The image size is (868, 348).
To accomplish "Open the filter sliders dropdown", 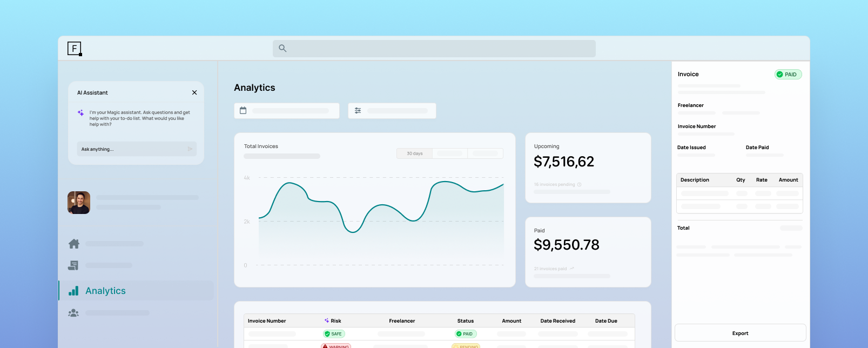I will tap(392, 111).
